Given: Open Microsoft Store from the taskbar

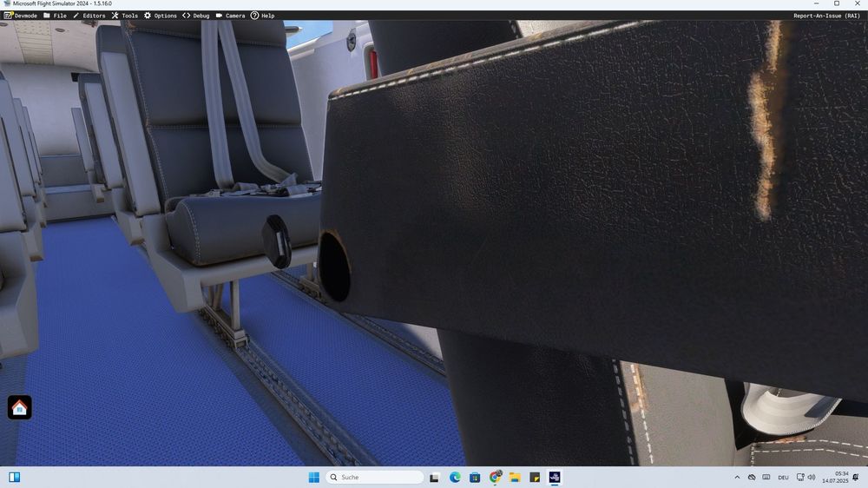Looking at the screenshot, I should [x=475, y=478].
